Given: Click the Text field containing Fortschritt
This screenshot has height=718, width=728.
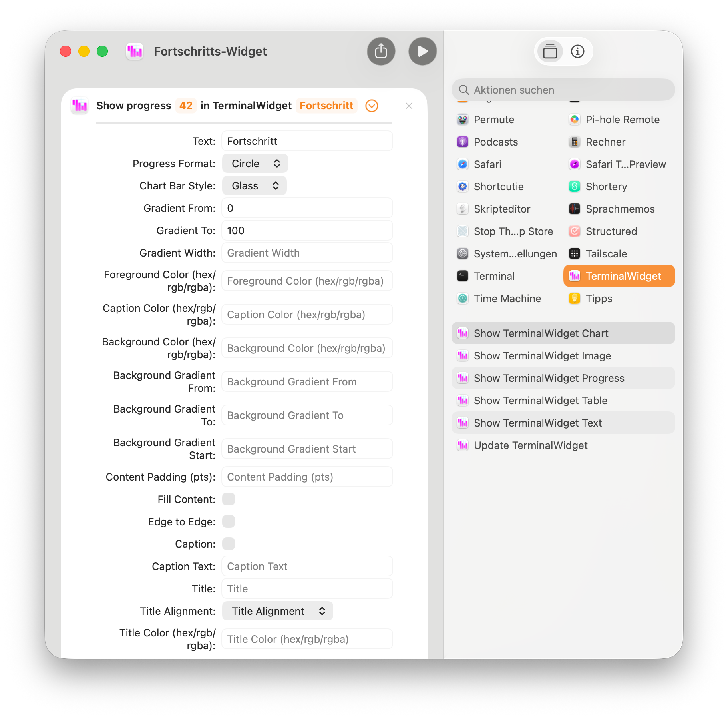Looking at the screenshot, I should click(x=307, y=141).
